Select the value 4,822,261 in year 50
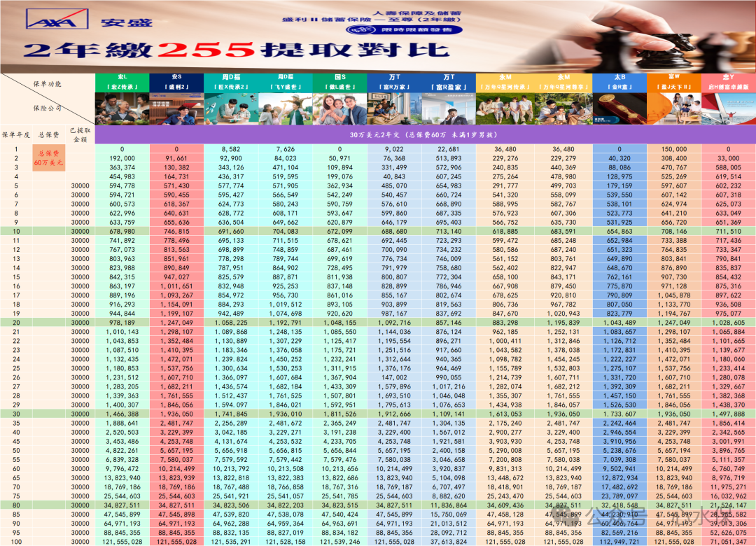This screenshot has height=546, width=756. tap(122, 451)
